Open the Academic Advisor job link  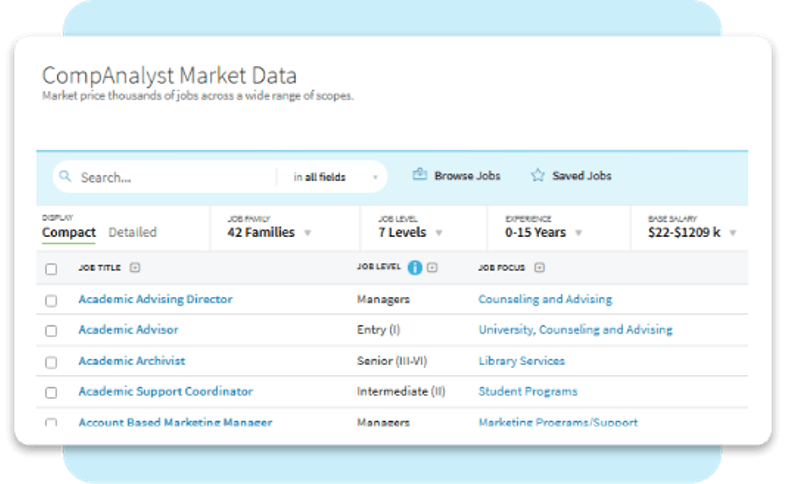point(128,330)
